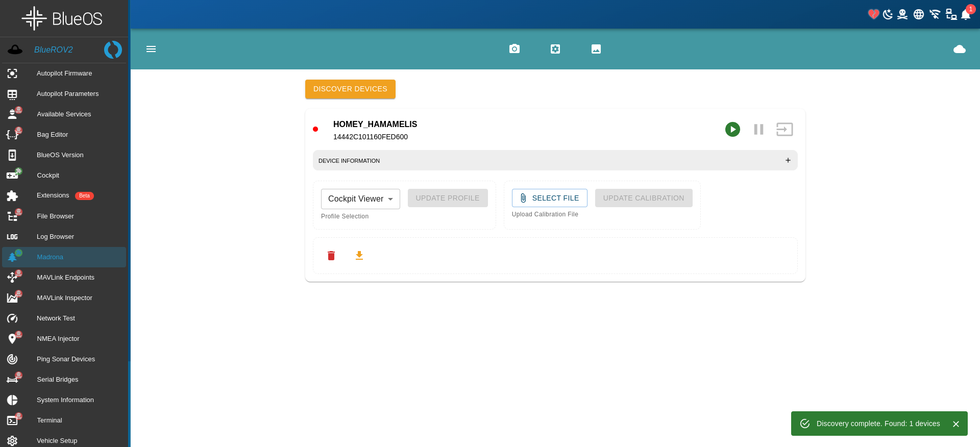
Task: Open the Wi-Fi network status icon
Action: click(935, 14)
